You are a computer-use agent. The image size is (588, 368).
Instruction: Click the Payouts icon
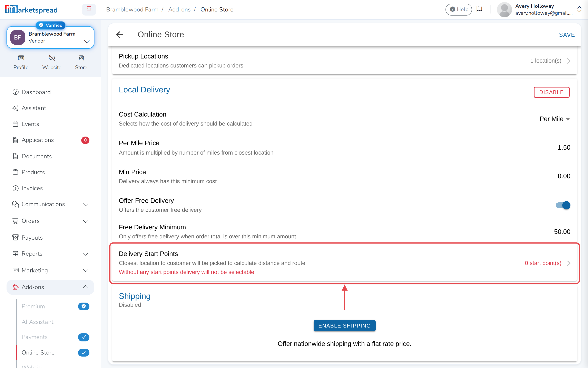tap(16, 238)
